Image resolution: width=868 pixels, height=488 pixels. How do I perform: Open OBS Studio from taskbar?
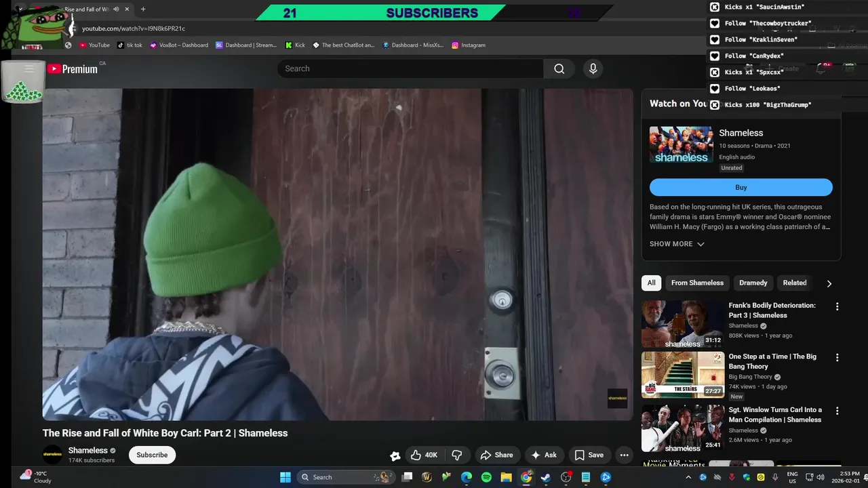(566, 477)
